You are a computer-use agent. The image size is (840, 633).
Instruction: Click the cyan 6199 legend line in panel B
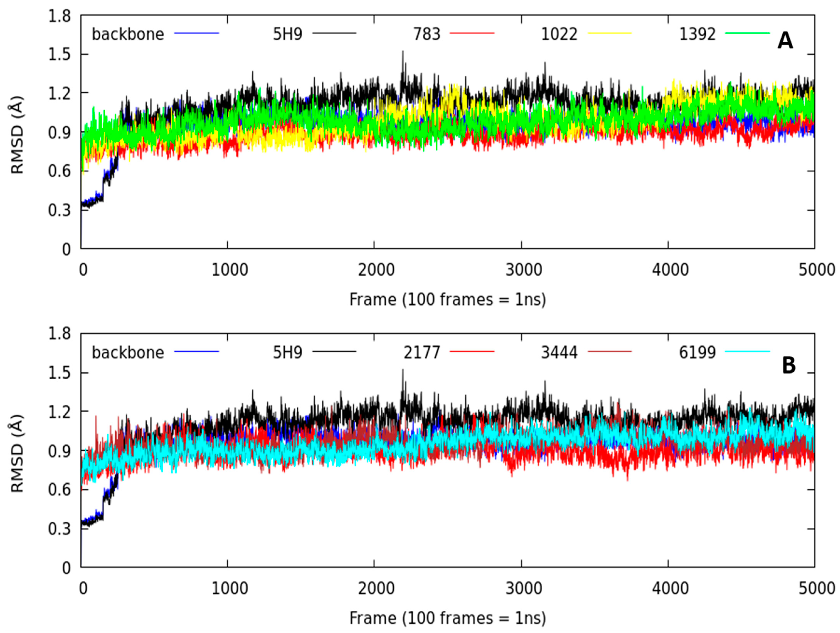coord(747,352)
